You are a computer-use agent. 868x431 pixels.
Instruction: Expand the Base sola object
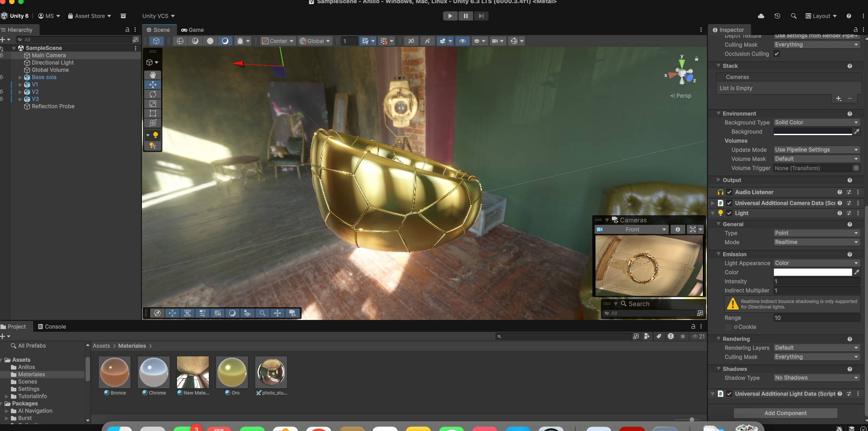(20, 77)
